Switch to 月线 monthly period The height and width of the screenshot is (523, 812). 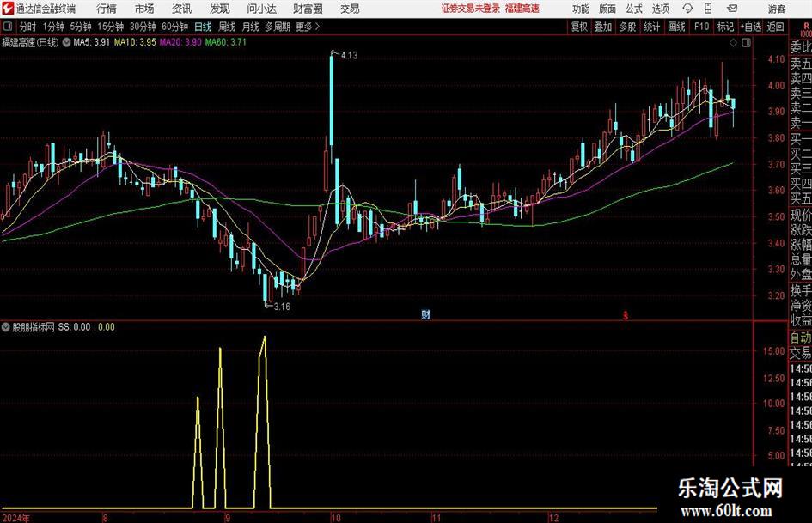pyautogui.click(x=251, y=27)
